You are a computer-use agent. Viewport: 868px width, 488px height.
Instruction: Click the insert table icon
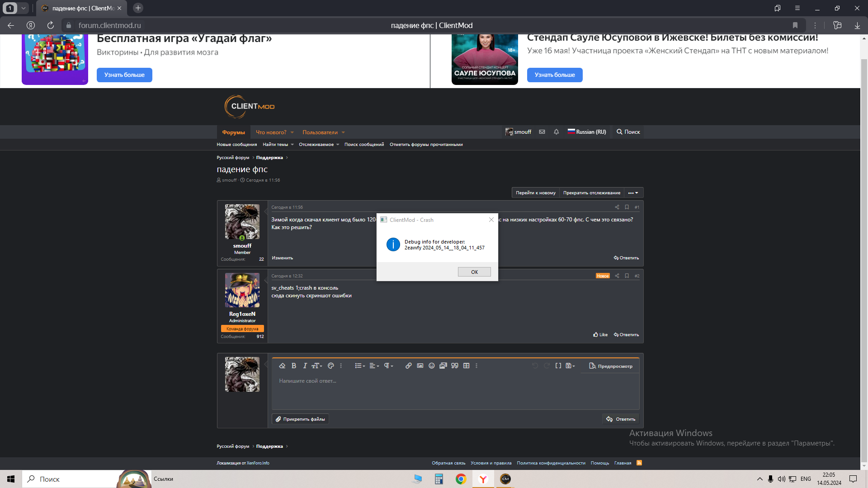click(x=466, y=366)
